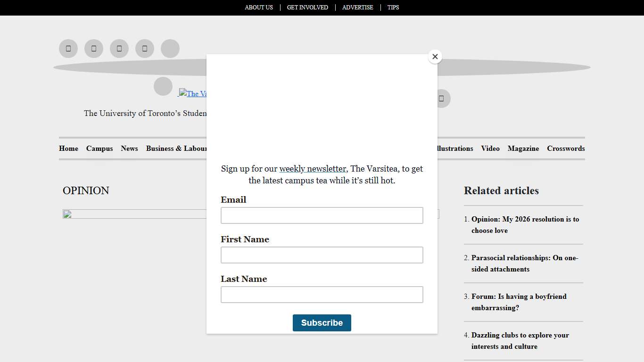The image size is (644, 362).
Task: Open 'Is having a boyfriend embarrassing?' article
Action: (x=519, y=302)
